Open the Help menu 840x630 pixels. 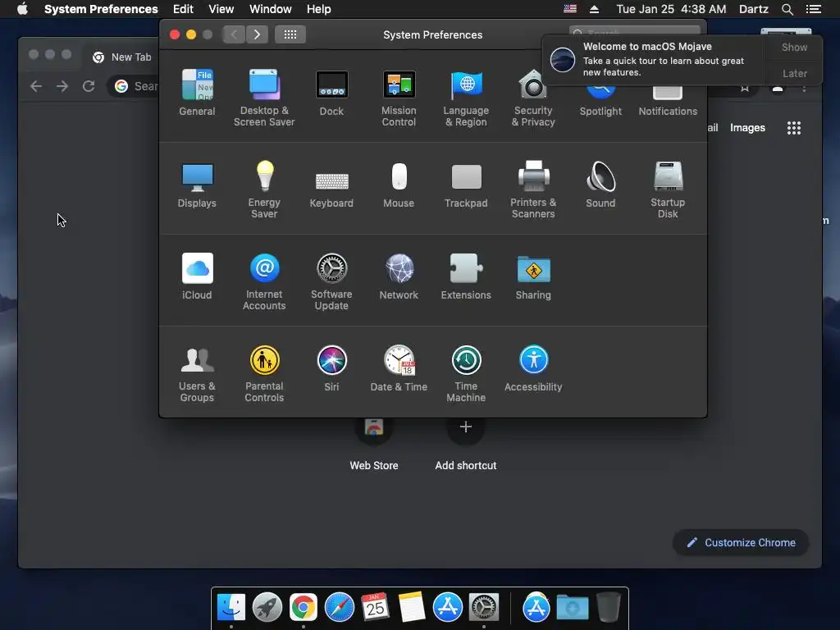[x=319, y=9]
